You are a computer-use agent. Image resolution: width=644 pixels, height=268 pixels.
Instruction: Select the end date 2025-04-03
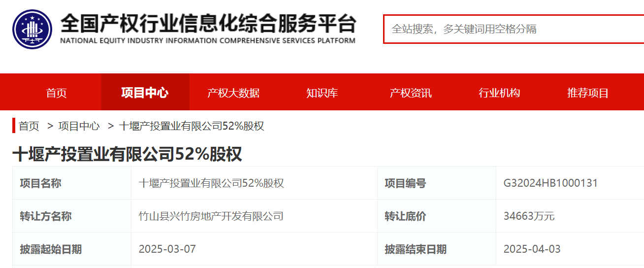[x=532, y=249]
